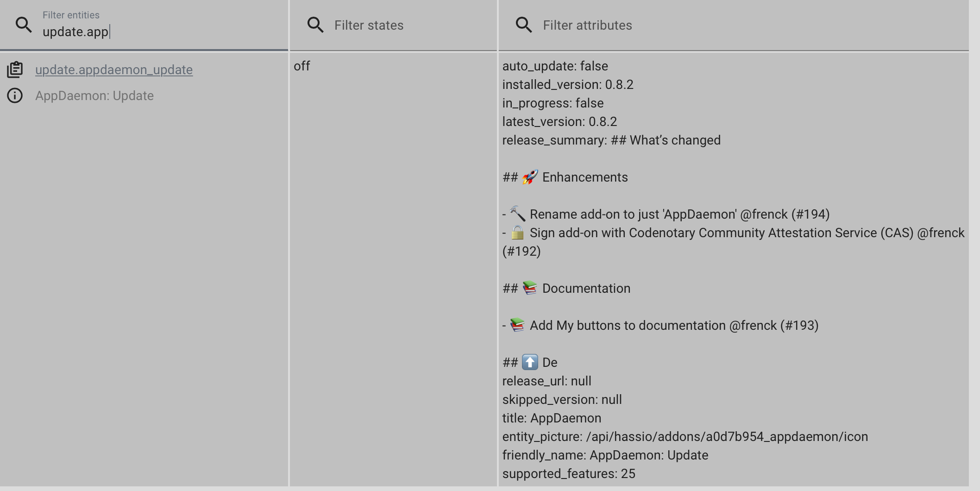Copy update.appdaemon_update entity ID via clipboard icon
The height and width of the screenshot is (491, 980).
[15, 69]
